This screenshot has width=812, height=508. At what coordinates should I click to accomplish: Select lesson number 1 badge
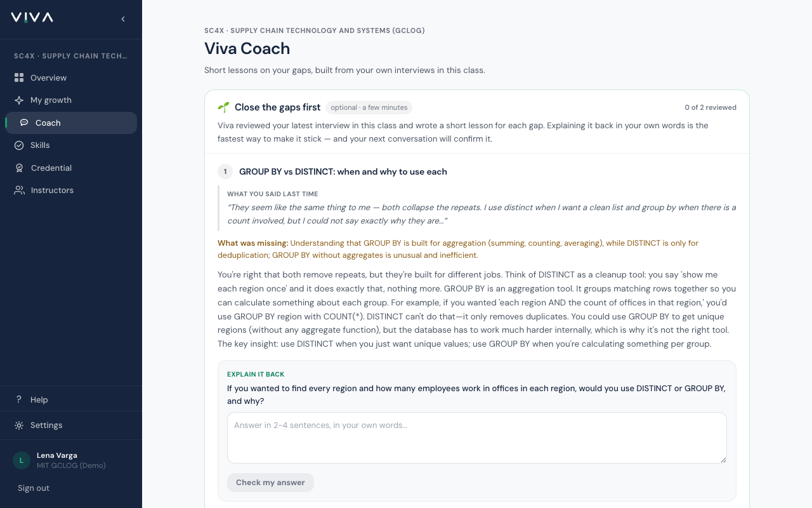(x=225, y=171)
